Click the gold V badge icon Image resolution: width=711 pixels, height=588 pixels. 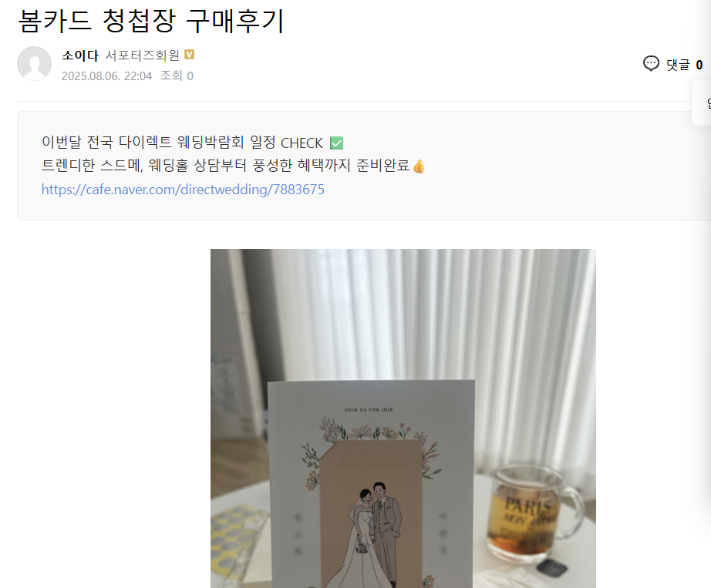tap(190, 55)
